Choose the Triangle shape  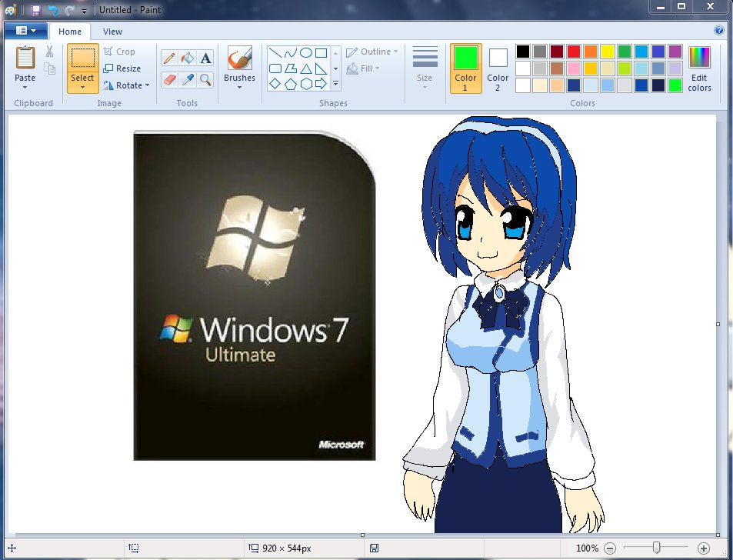[x=305, y=68]
